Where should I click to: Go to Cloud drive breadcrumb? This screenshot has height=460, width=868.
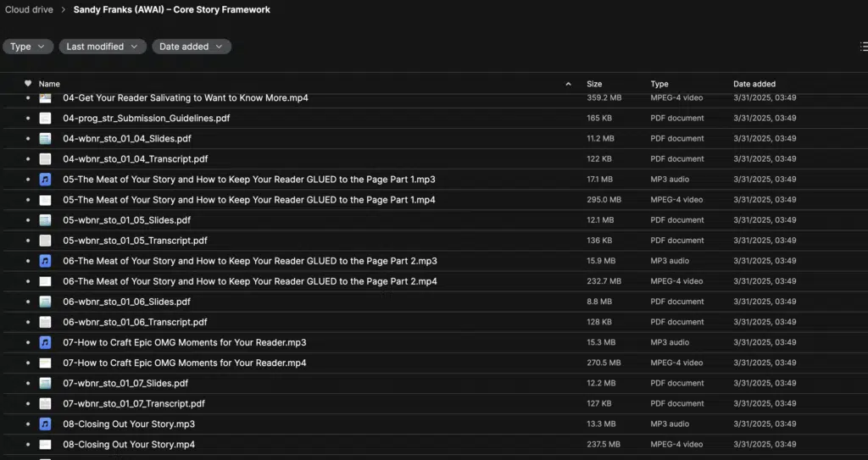coord(29,9)
